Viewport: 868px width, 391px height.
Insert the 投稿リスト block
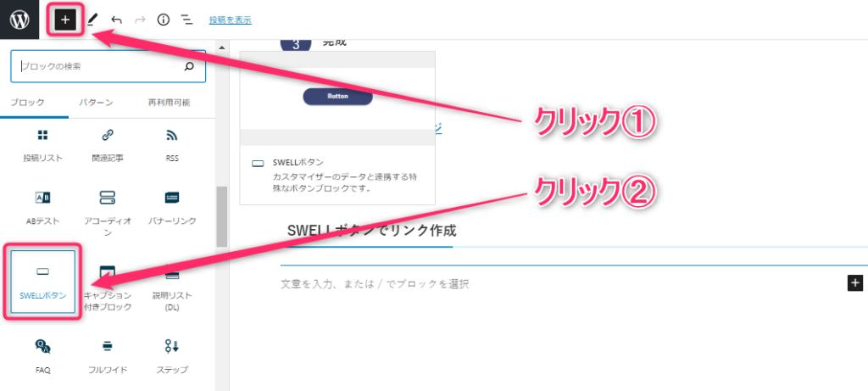click(x=42, y=146)
